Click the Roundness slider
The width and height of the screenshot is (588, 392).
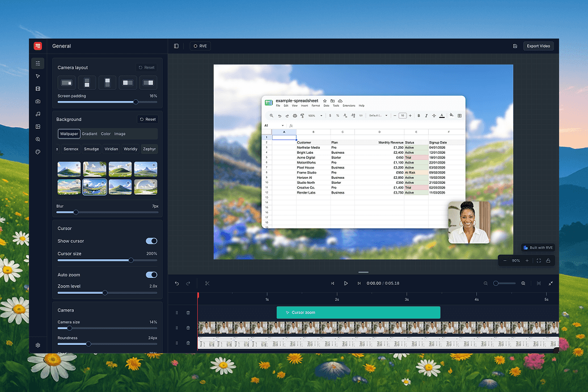107,344
